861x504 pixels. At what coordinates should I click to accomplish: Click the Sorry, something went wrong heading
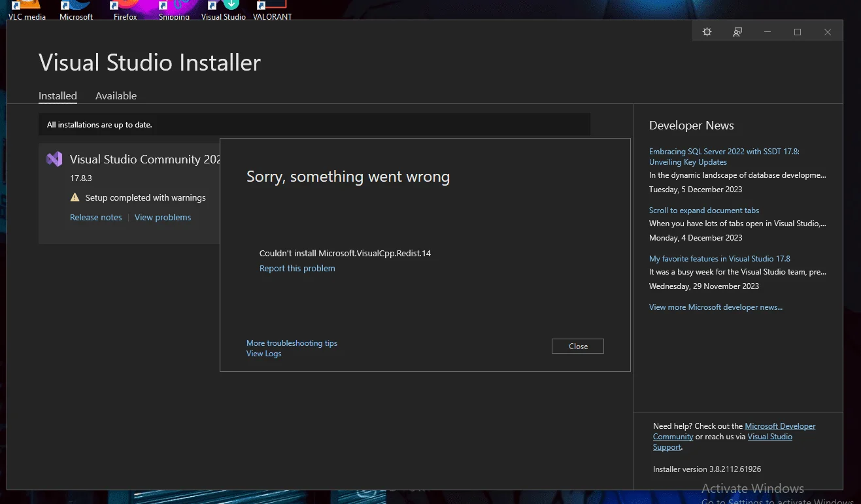coord(348,176)
